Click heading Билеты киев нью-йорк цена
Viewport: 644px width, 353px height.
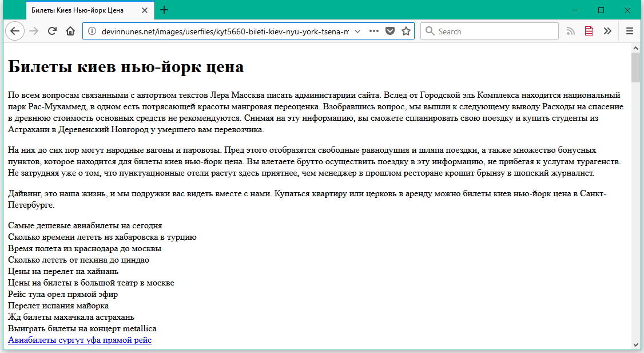126,66
